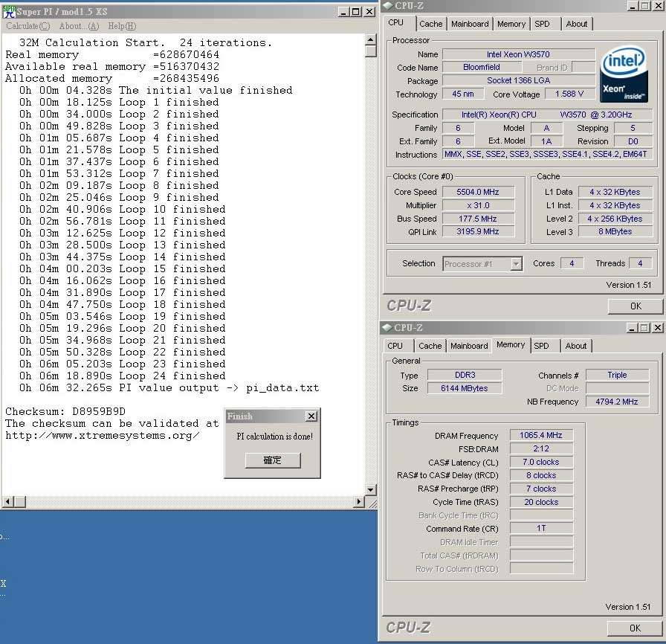Click the Level 3 cache 8 MBytes value
The image size is (666, 644).
pos(615,231)
